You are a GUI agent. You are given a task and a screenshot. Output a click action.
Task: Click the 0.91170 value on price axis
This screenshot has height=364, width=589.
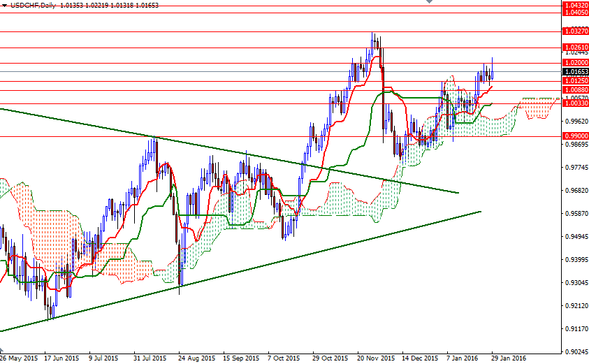pos(576,328)
